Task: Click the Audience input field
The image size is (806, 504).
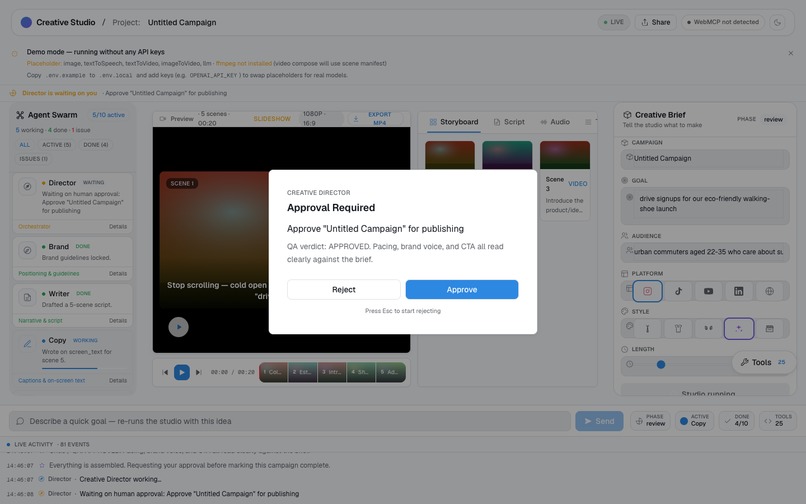Action: (705, 252)
